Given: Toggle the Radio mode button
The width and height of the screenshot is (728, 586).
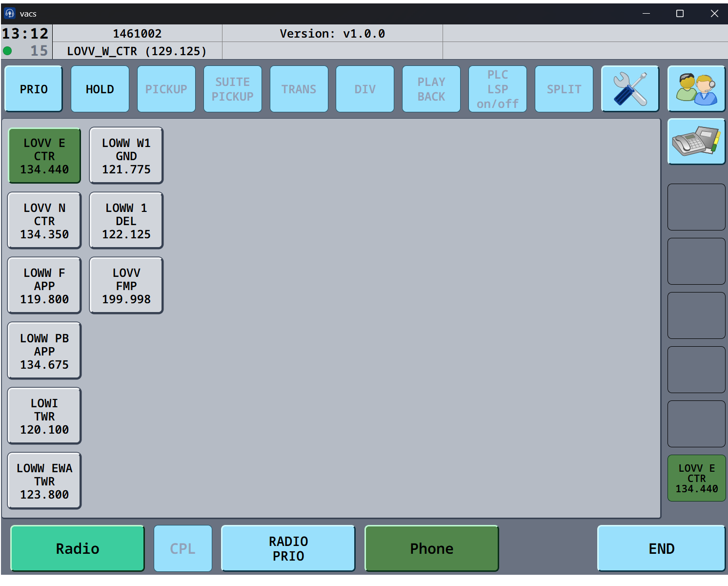Looking at the screenshot, I should [x=78, y=548].
